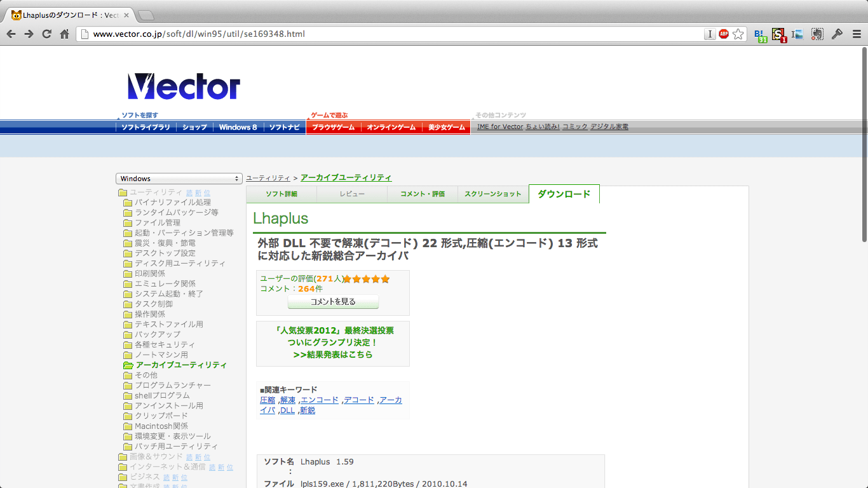Open a new browser tab

point(146,15)
